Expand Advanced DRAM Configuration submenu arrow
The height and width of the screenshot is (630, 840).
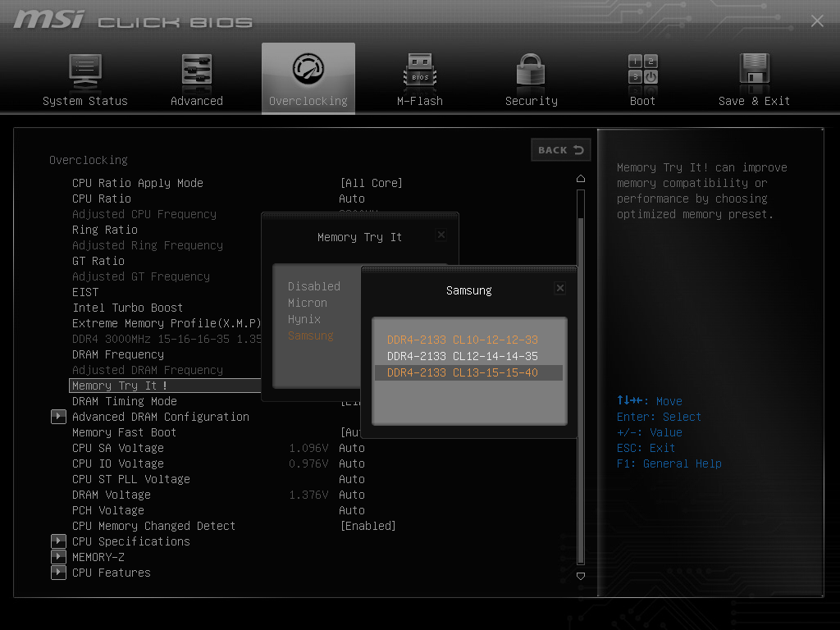58,416
